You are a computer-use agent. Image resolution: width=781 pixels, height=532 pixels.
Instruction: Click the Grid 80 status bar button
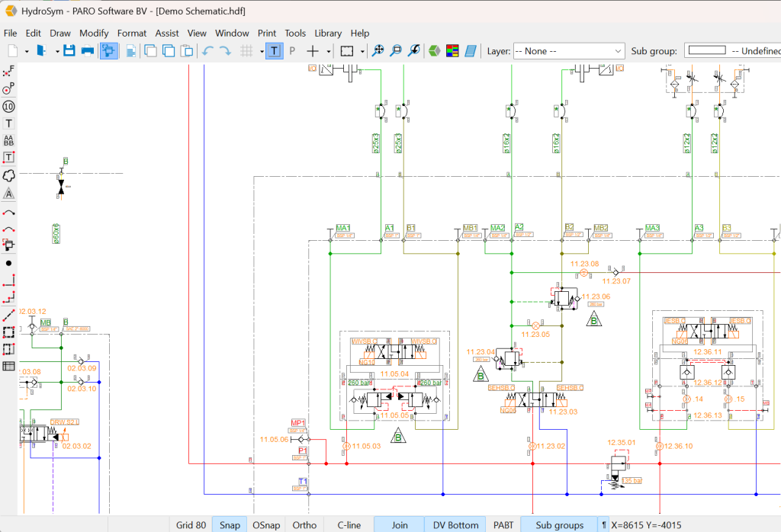pyautogui.click(x=191, y=525)
